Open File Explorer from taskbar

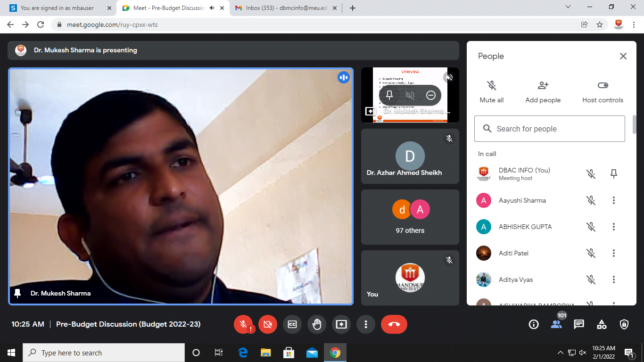266,353
